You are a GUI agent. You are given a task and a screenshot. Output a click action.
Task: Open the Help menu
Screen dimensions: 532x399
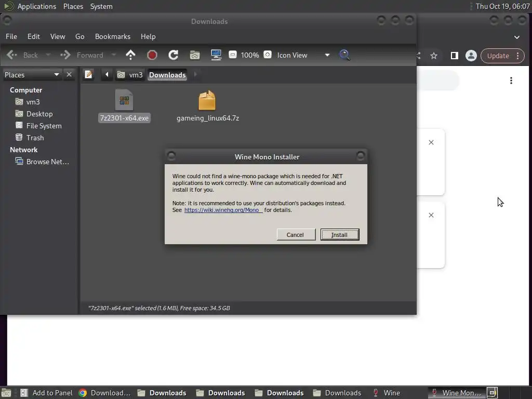point(148,36)
